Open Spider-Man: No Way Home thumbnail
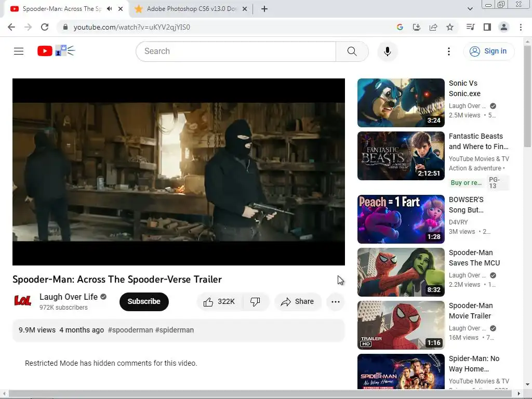532x399 pixels. coord(401,371)
